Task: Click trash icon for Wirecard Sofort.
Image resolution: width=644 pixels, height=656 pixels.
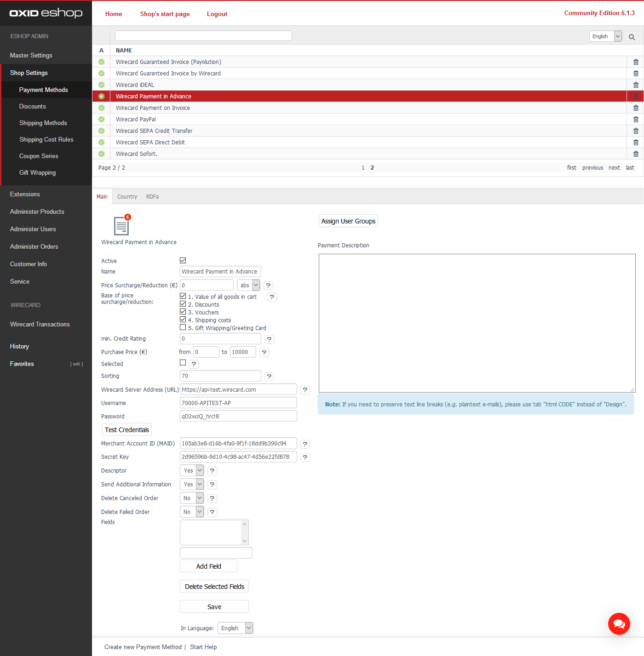Action: [636, 154]
